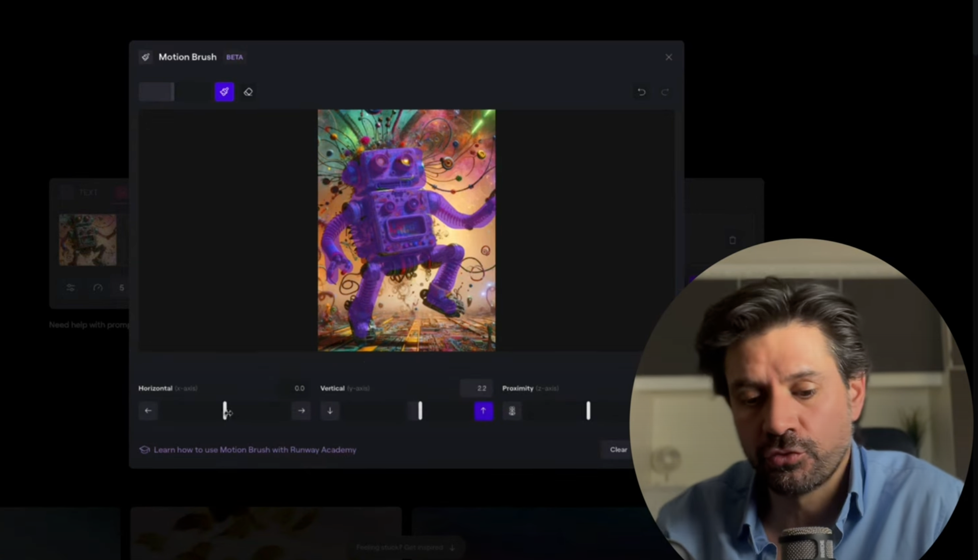Click the horizontal right arrow button
The image size is (978, 560).
pyautogui.click(x=301, y=411)
